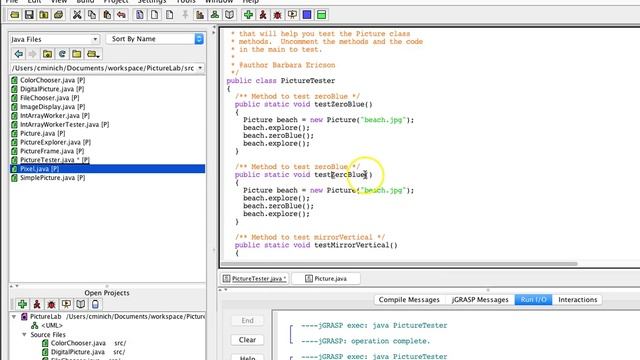Click the jar icon in Open Projects toolbar

95,304
